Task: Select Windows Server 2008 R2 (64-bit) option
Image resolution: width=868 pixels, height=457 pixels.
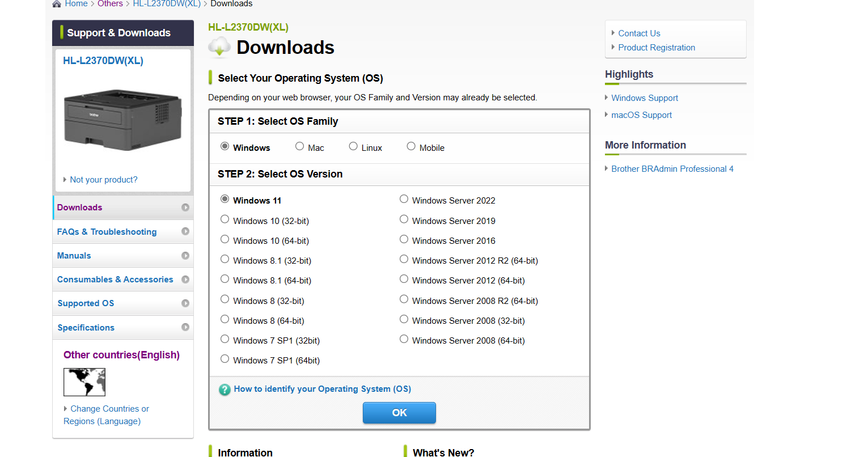Action: pyautogui.click(x=404, y=299)
